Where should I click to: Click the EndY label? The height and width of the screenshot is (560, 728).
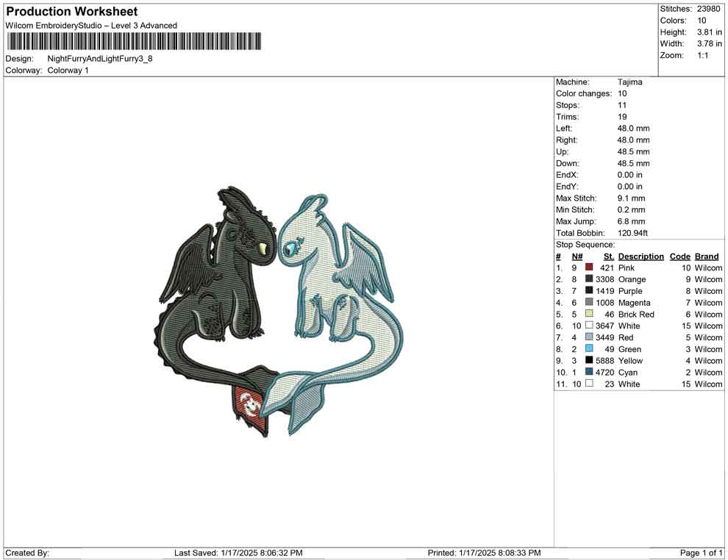coord(567,187)
